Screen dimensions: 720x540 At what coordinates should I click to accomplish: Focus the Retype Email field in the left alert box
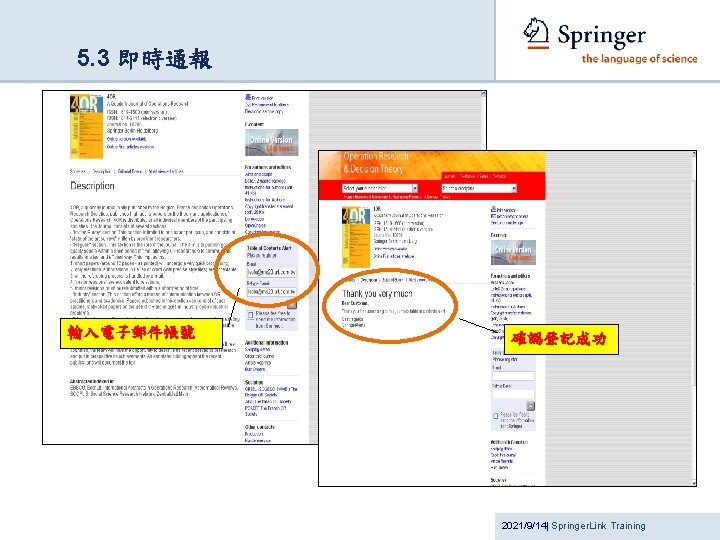tap(271, 292)
